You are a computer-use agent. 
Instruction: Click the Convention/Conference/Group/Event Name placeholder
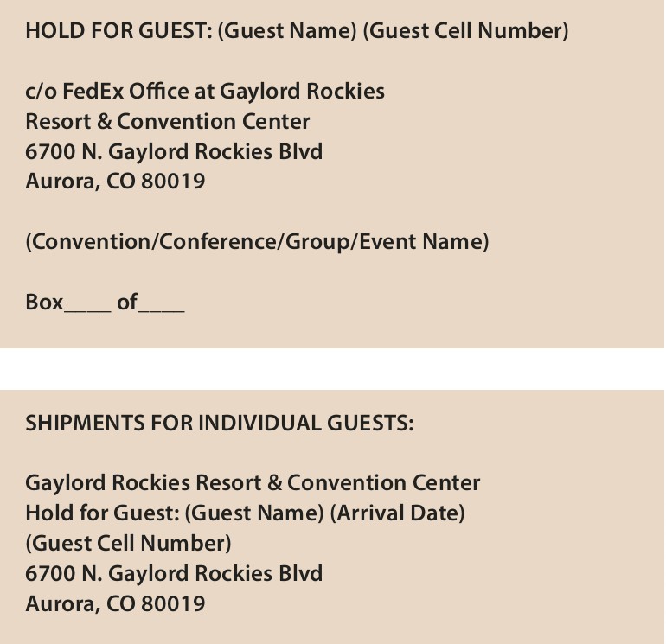click(258, 242)
